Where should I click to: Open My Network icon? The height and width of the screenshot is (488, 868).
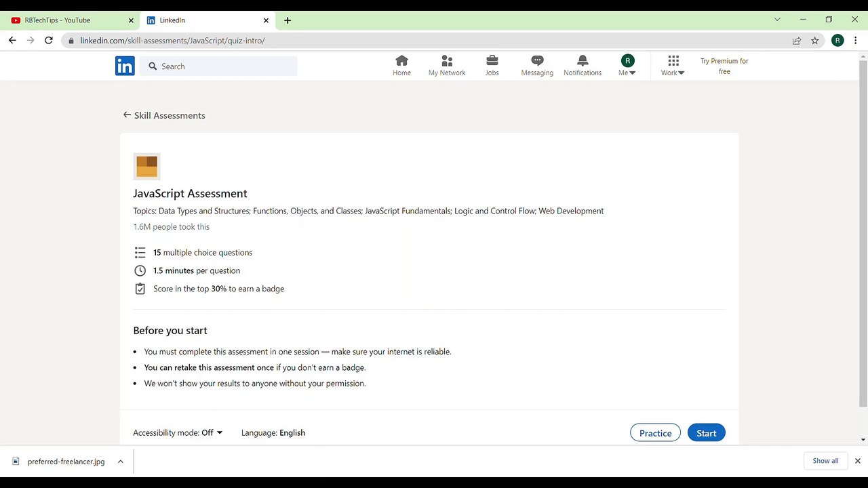pos(447,61)
